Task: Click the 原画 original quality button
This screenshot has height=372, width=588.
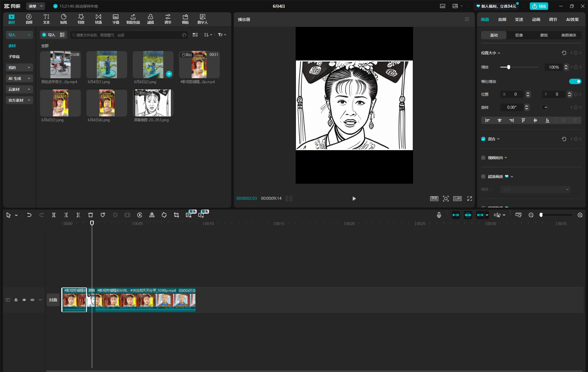Action: [434, 198]
